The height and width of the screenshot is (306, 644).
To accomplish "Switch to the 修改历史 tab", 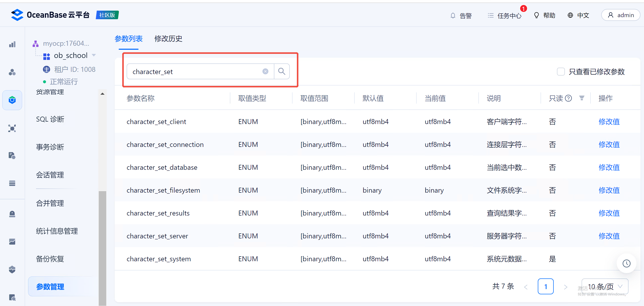I will 168,39.
